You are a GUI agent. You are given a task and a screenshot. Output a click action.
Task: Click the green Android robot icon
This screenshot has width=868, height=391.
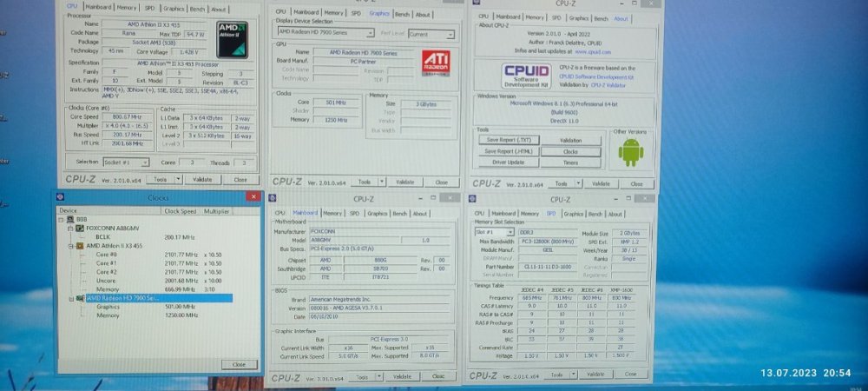pos(631,153)
